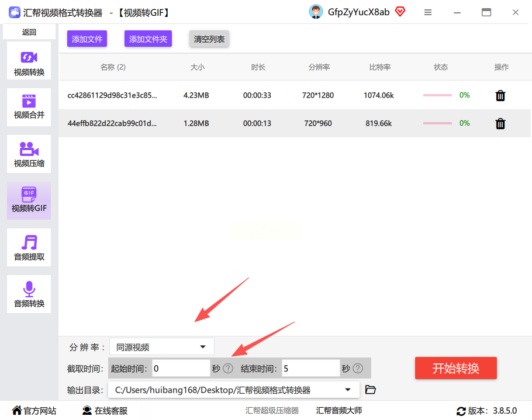Click the 添加文件夹 button
Viewport: 532px width, 420px height.
click(x=148, y=39)
